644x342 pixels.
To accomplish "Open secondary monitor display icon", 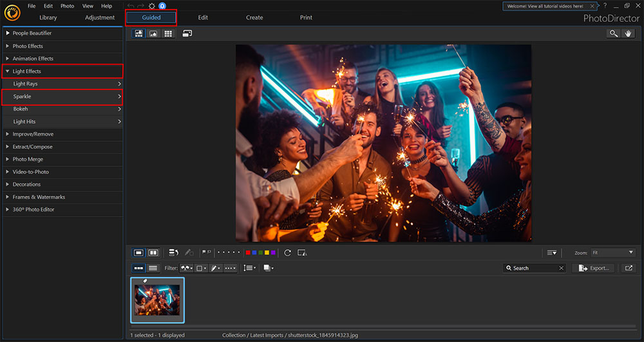I will (187, 33).
